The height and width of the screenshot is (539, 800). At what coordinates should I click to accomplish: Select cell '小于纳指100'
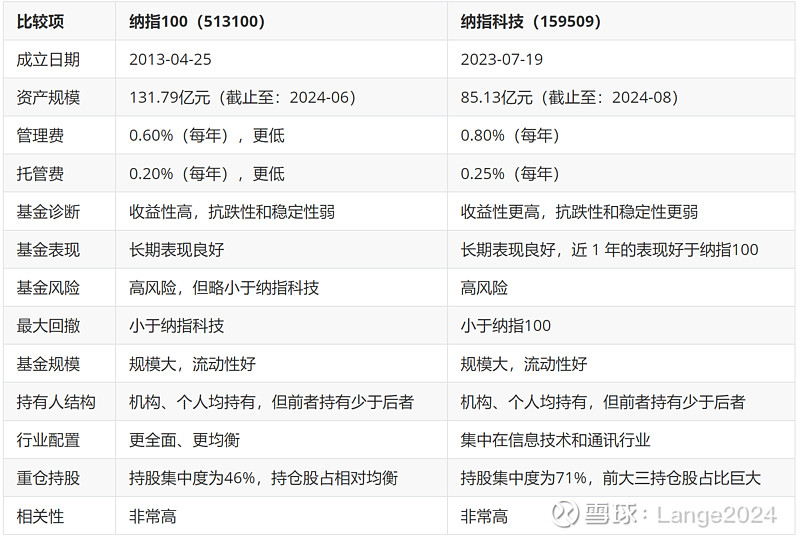[x=506, y=326]
